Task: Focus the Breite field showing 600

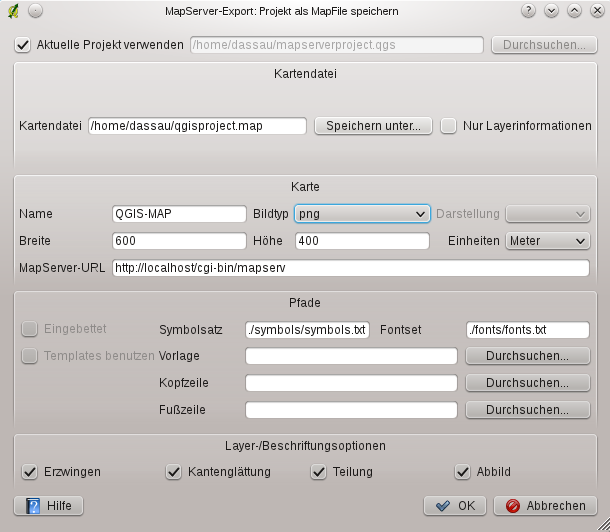Action: (179, 241)
